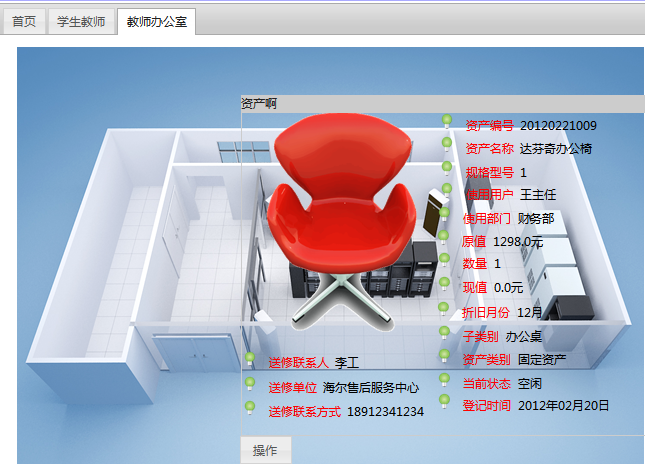Click the 海尔售后服务中心 repair unit text
Viewport: 645px width, 464px height.
370,387
